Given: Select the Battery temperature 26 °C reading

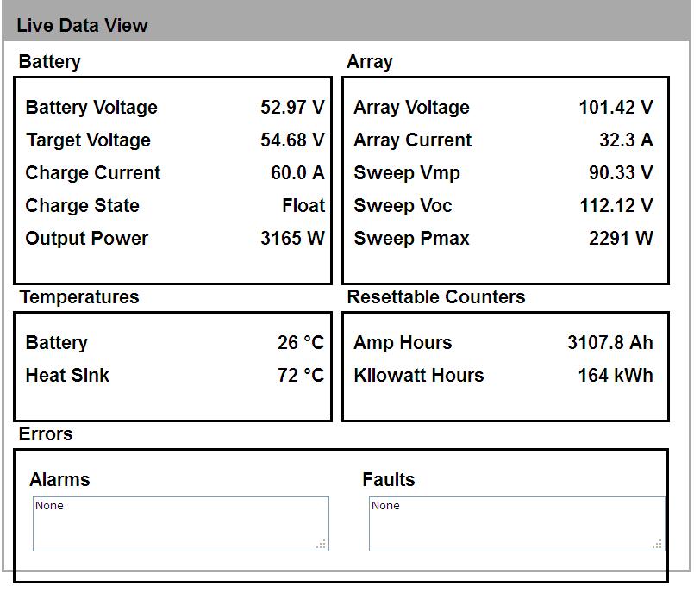Looking at the screenshot, I should click(x=301, y=343).
